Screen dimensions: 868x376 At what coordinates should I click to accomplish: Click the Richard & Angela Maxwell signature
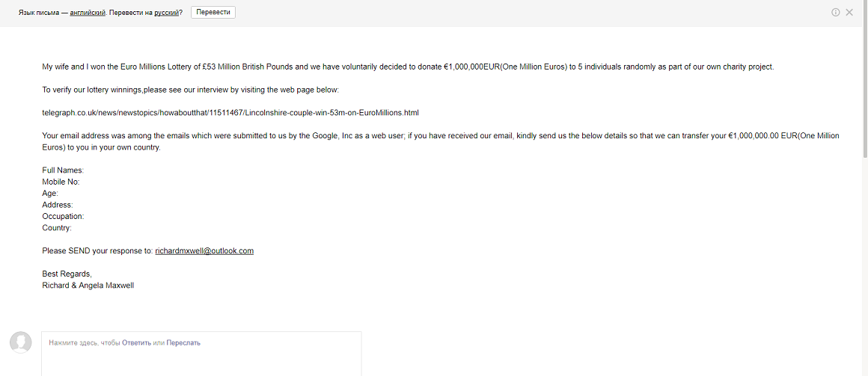coord(88,286)
